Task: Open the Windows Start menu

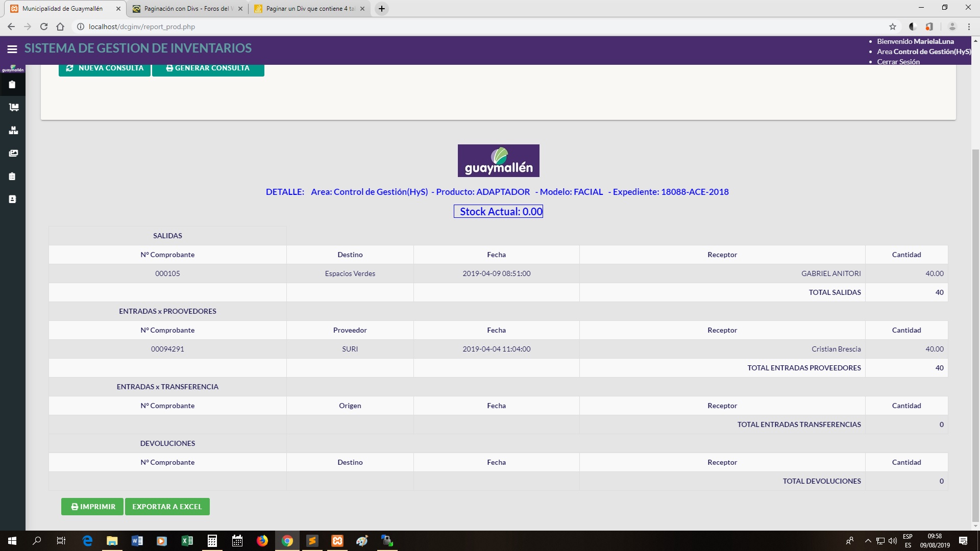Action: click(12, 541)
